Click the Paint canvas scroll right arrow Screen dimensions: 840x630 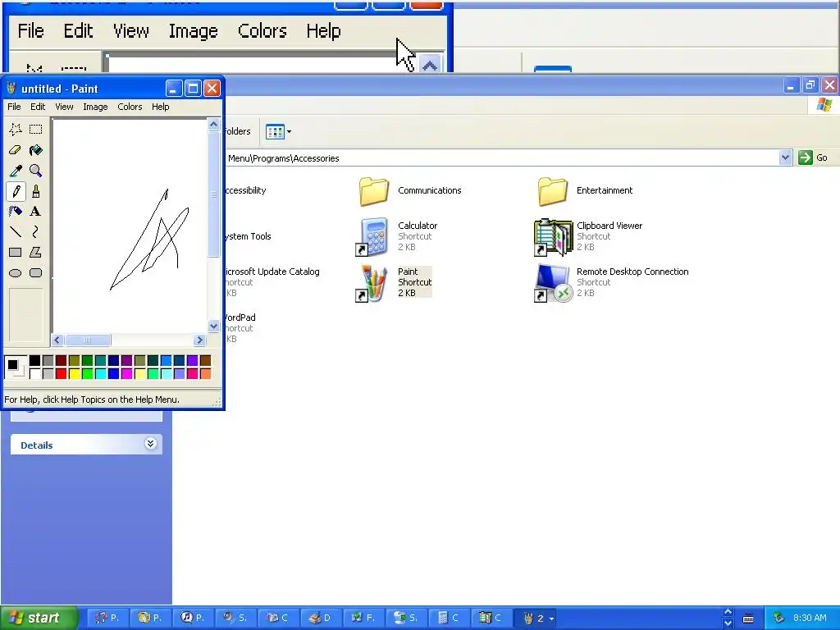click(x=200, y=340)
